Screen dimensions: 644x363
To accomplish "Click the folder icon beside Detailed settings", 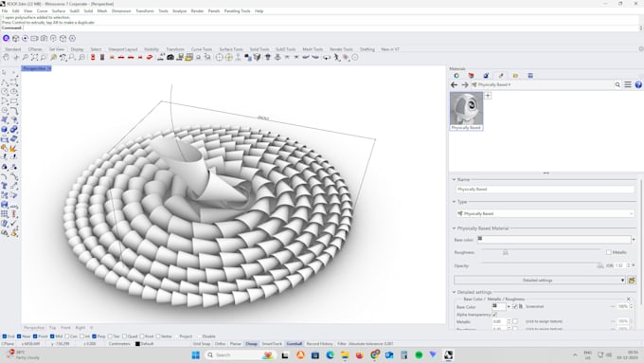I will [x=632, y=281].
